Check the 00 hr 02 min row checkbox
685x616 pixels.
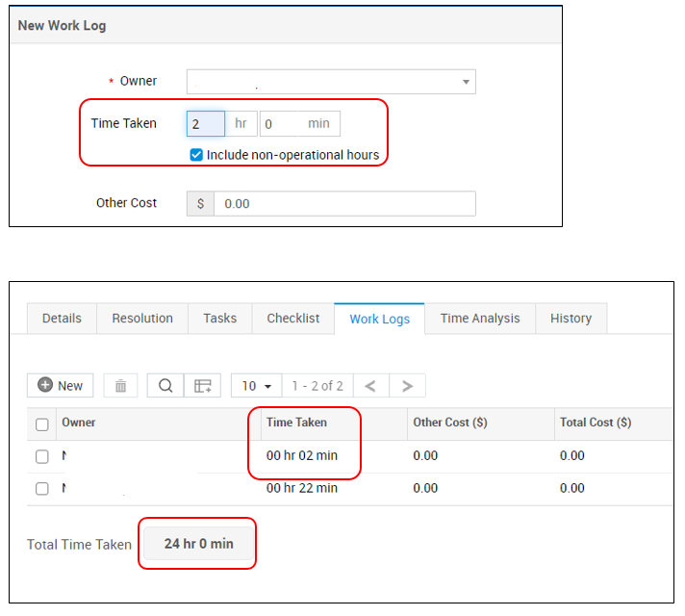tap(42, 456)
